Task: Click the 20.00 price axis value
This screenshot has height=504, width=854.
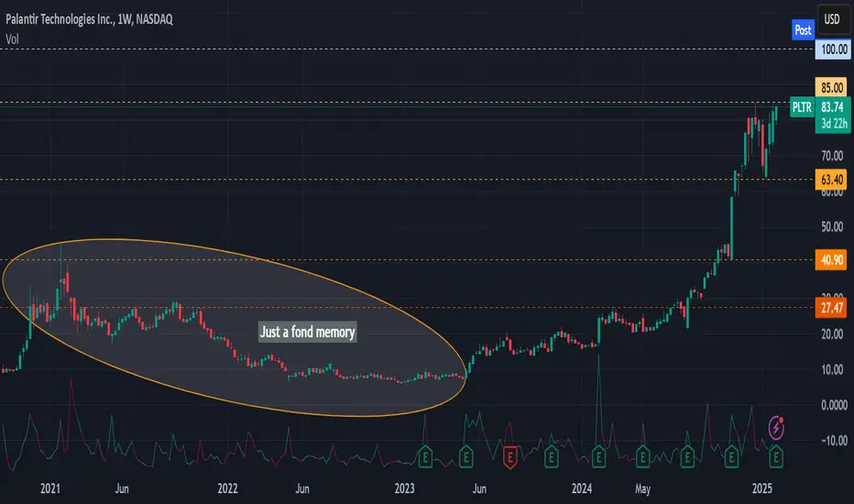Action: tap(832, 334)
